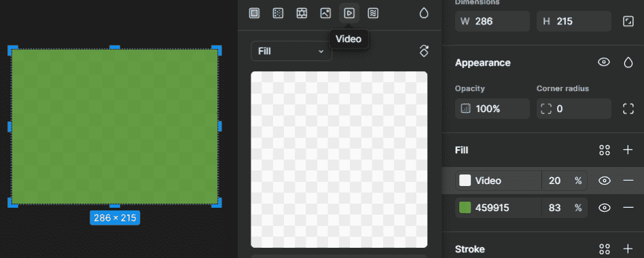Image resolution: width=644 pixels, height=258 pixels.
Task: Show individual corner radius controls
Action: [x=628, y=109]
